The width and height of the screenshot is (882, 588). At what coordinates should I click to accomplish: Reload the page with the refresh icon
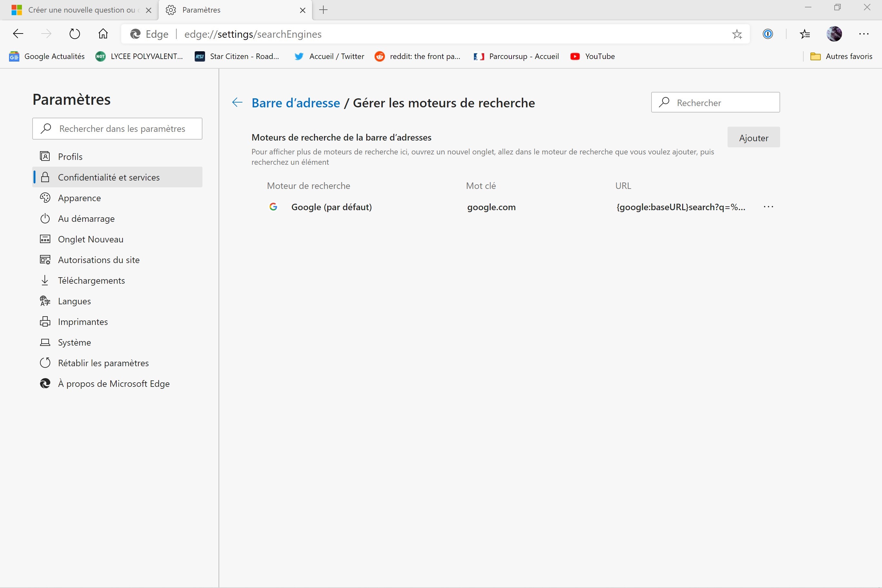pyautogui.click(x=74, y=34)
